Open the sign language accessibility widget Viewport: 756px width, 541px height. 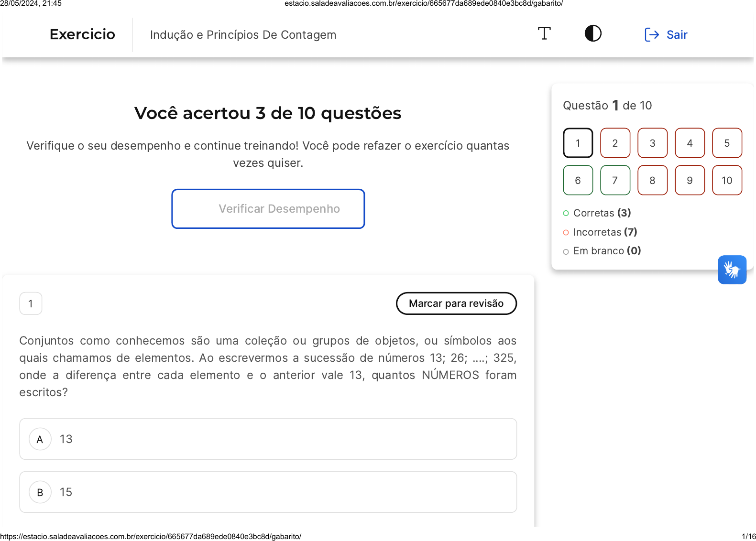[732, 270]
